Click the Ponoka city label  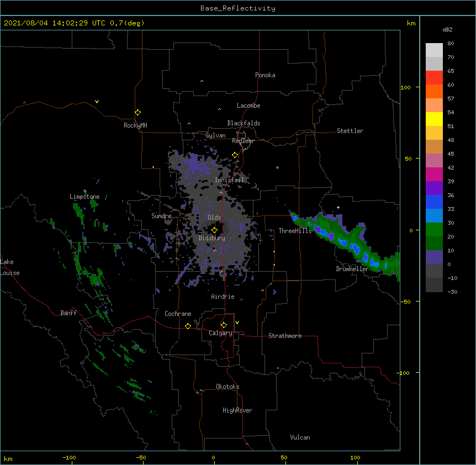(265, 75)
